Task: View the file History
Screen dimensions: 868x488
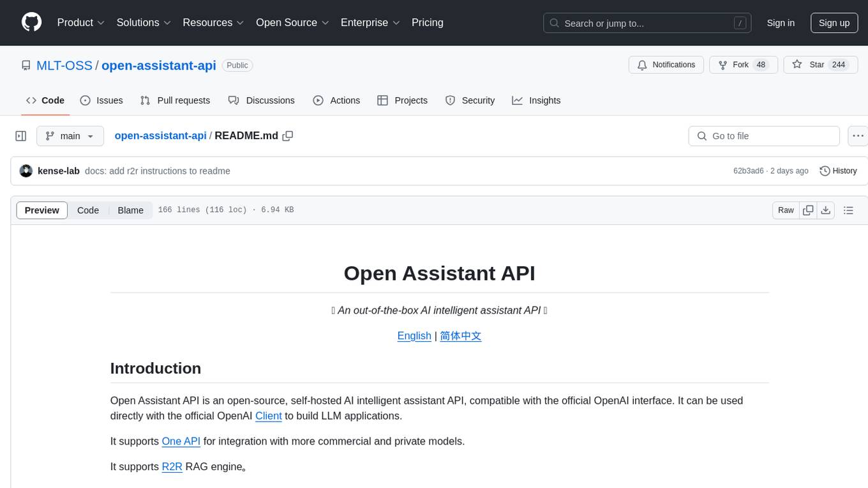Action: pos(838,171)
